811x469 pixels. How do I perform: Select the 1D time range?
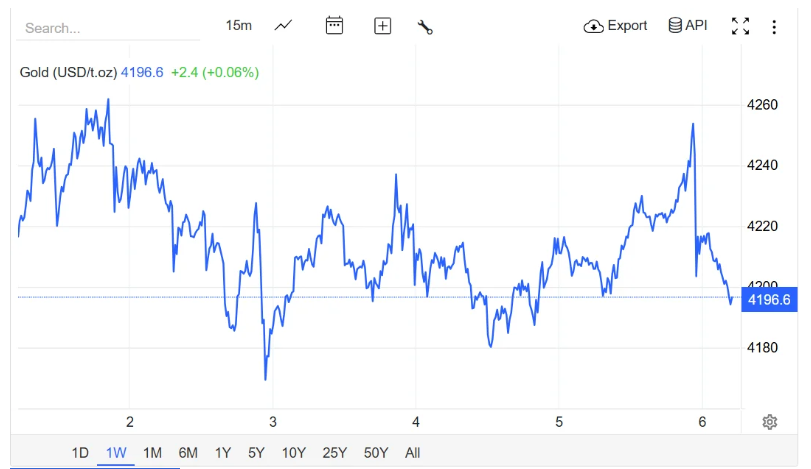click(80, 453)
